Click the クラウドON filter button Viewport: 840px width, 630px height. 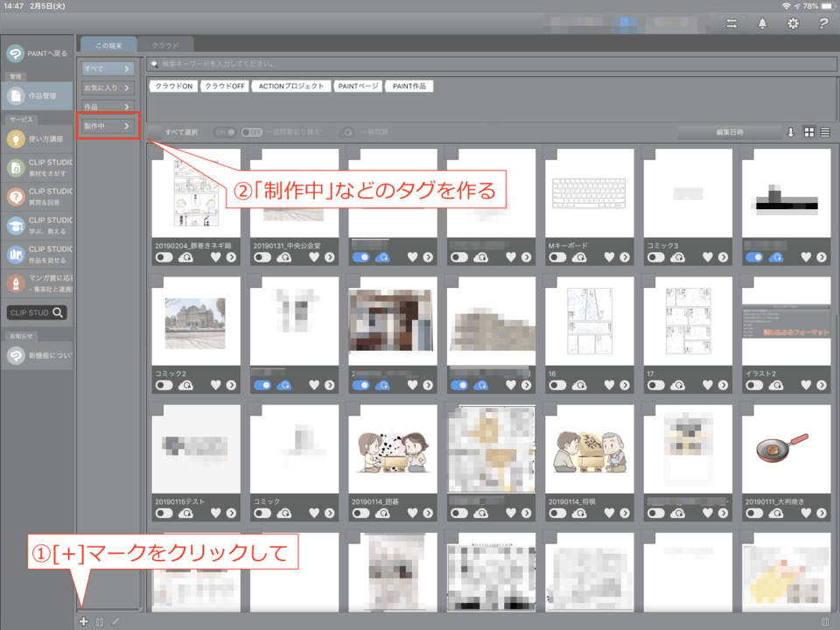(x=172, y=86)
